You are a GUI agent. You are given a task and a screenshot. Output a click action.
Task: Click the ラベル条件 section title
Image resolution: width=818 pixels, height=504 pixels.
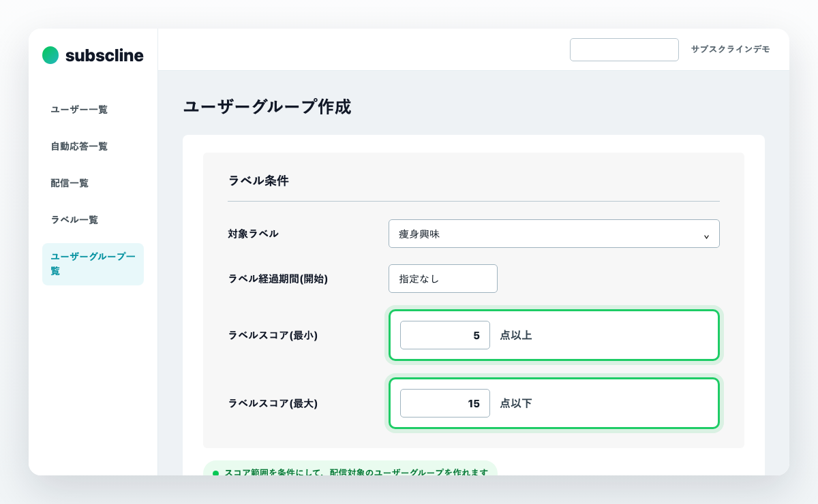(x=258, y=180)
